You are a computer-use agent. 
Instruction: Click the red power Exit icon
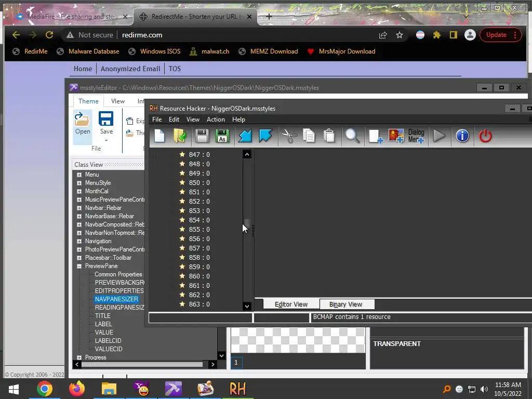(x=485, y=136)
